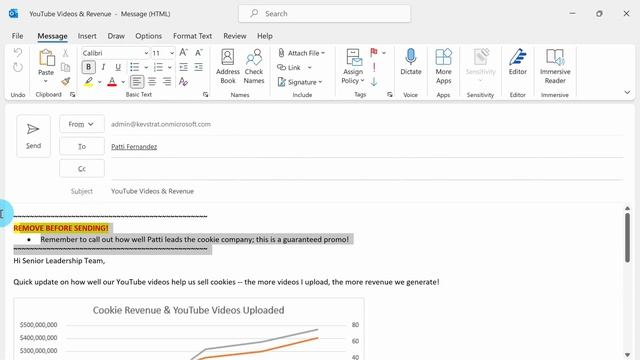This screenshot has height=360, width=640.
Task: Increase the paragraph indent
Action: pyautogui.click(x=198, y=67)
